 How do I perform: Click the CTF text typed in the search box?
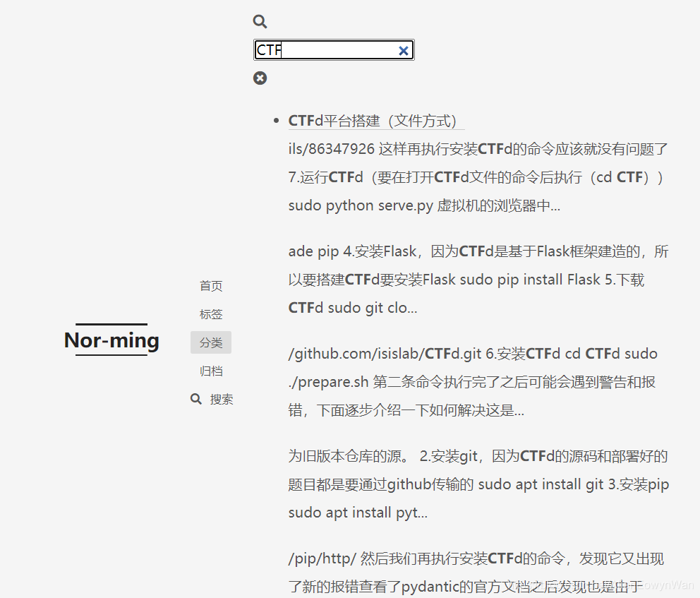point(268,50)
